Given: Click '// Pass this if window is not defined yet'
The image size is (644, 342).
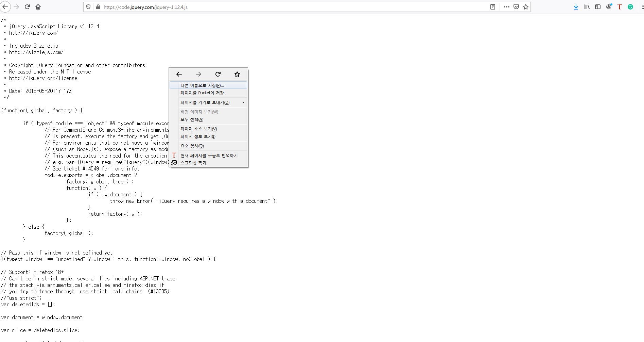Looking at the screenshot, I should [x=56, y=253].
